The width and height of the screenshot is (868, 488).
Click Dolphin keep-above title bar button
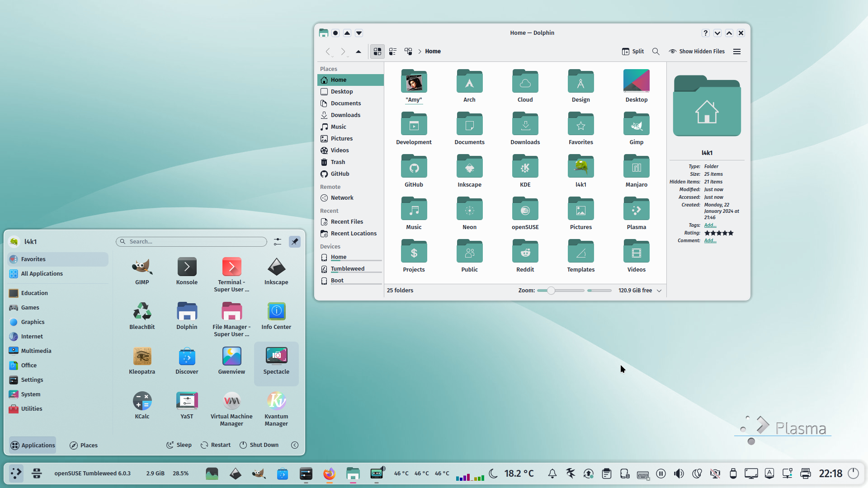(347, 33)
